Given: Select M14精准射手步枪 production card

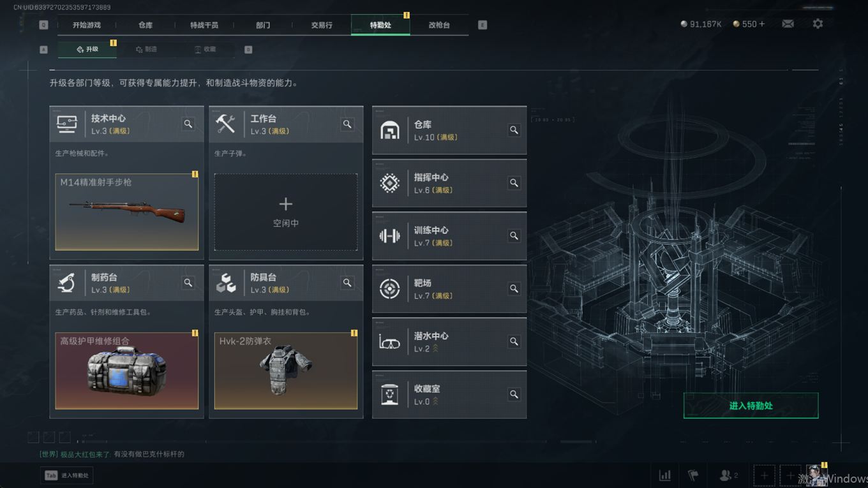Looking at the screenshot, I should tap(127, 212).
